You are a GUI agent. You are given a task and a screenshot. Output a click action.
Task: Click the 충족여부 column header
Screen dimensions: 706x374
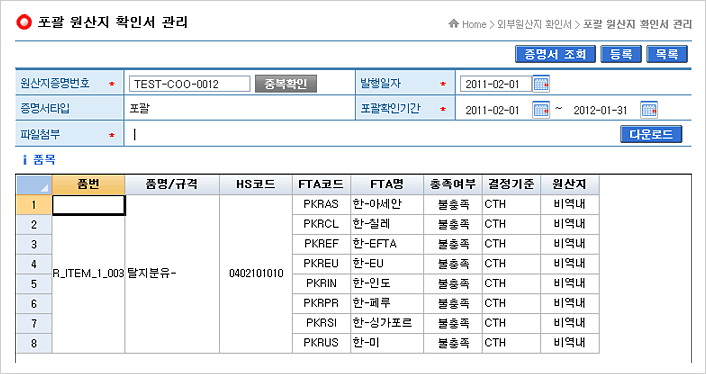453,185
